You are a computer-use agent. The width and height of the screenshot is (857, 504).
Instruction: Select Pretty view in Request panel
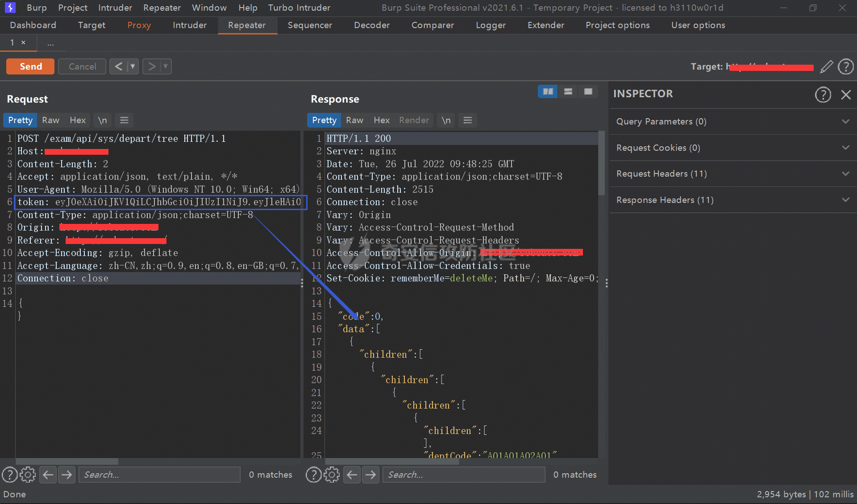coord(21,120)
